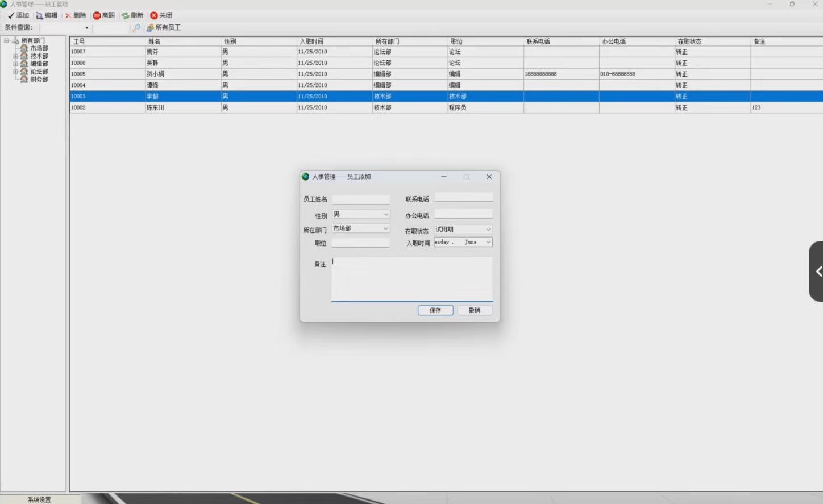Select 技术部 label in the department tree

click(39, 56)
